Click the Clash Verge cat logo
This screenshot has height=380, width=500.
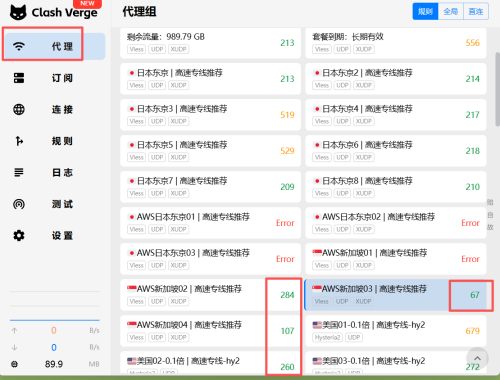coord(18,12)
